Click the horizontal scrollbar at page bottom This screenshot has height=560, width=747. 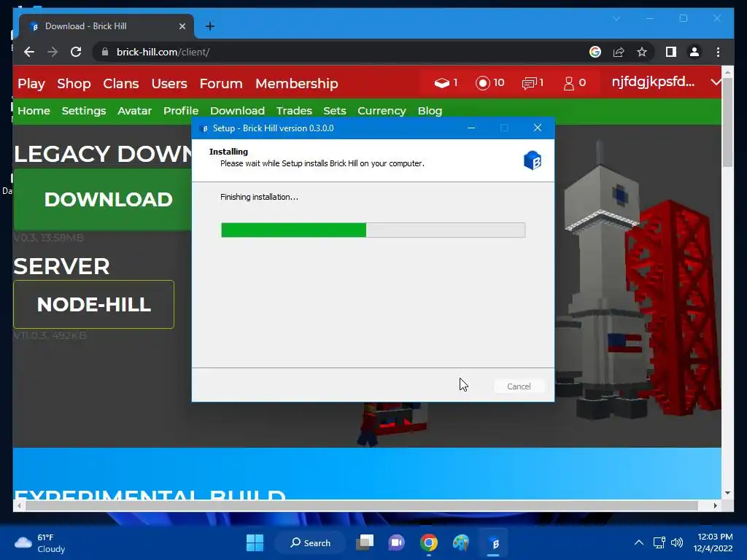coord(362,505)
